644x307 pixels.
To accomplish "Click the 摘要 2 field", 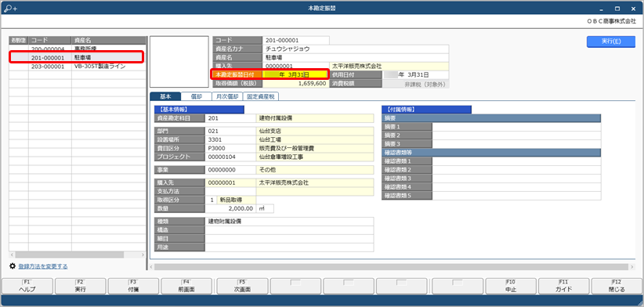I will coord(516,135).
